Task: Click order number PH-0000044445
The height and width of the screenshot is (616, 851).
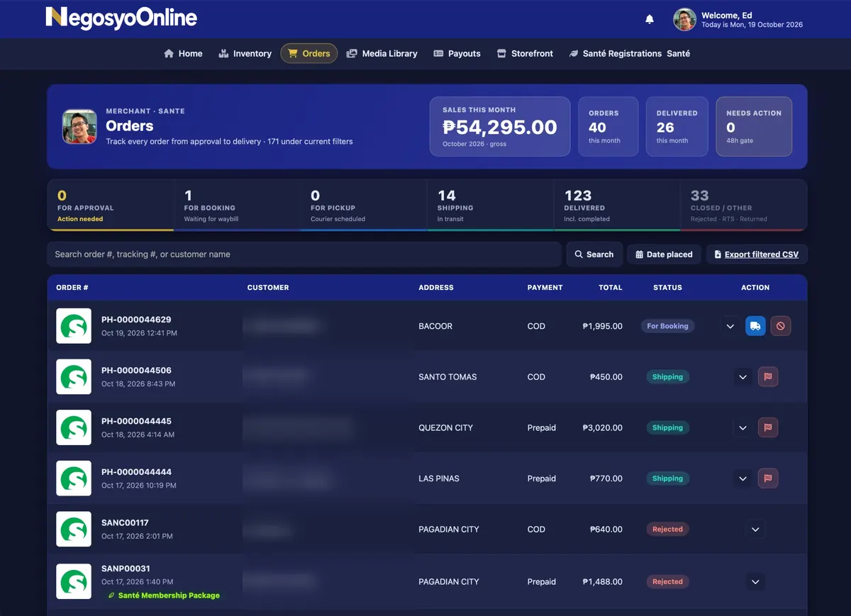Action: [136, 421]
